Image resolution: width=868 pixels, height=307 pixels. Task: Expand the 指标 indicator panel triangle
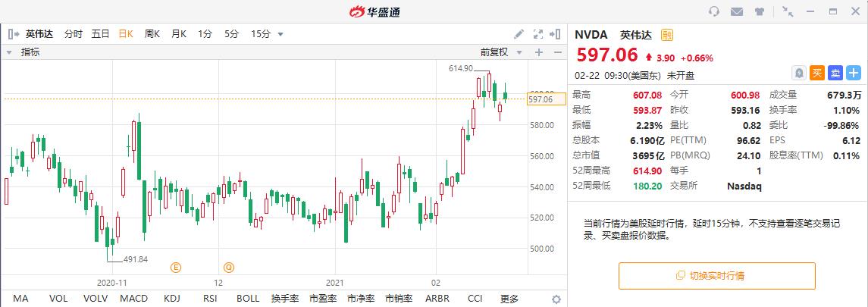tap(10, 52)
